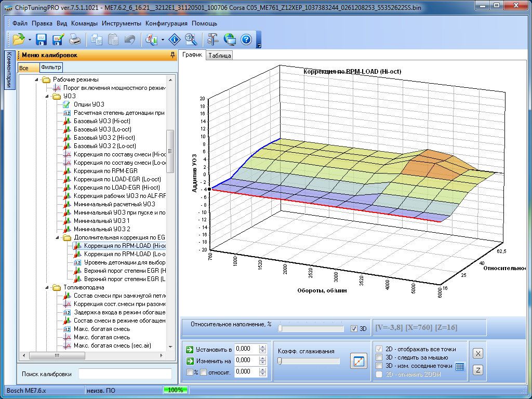Enable 3D - следить за мышью
The width and height of the screenshot is (532, 399).
pos(379,357)
